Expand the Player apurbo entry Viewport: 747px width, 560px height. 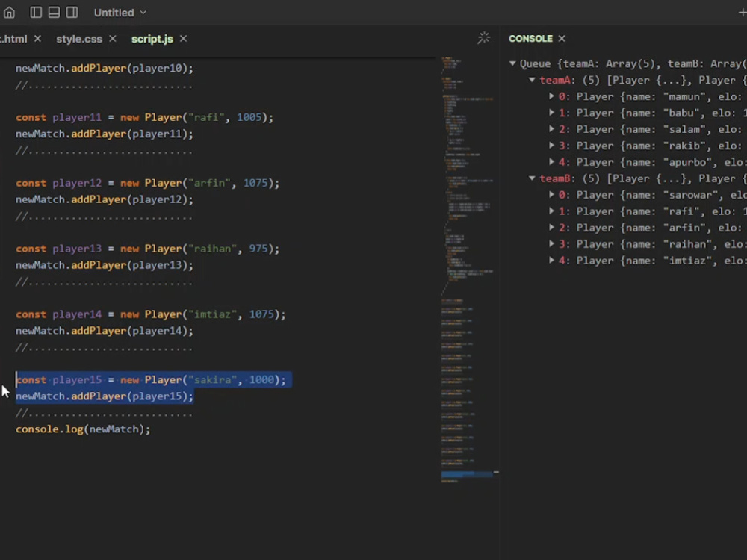tap(551, 162)
